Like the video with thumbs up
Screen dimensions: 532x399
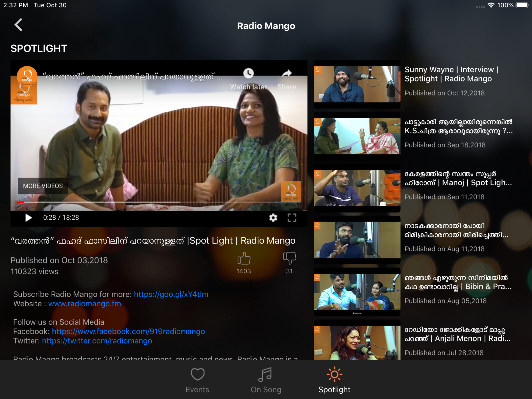tap(244, 259)
